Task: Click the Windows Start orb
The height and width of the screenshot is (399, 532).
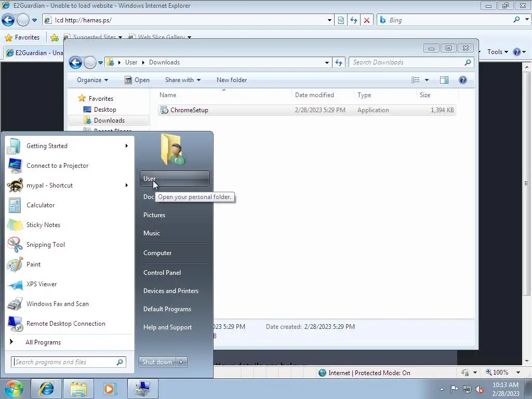Action: coord(14,389)
